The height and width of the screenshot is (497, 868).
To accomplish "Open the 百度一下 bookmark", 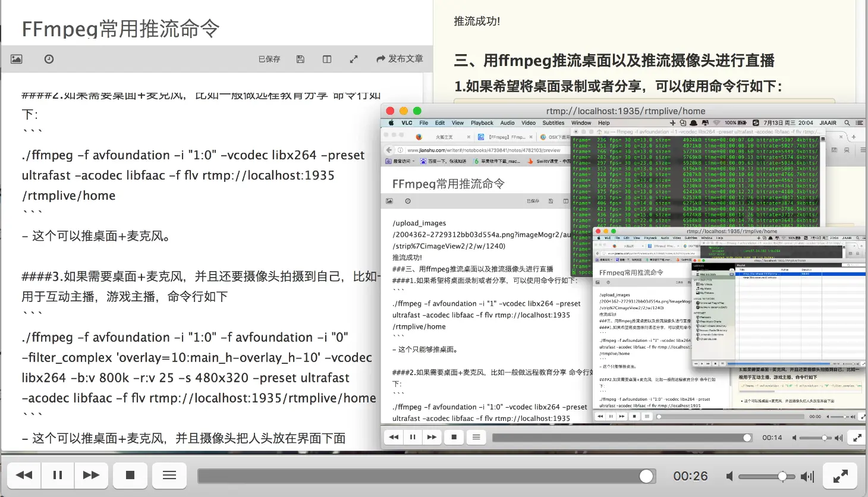I will tap(444, 161).
